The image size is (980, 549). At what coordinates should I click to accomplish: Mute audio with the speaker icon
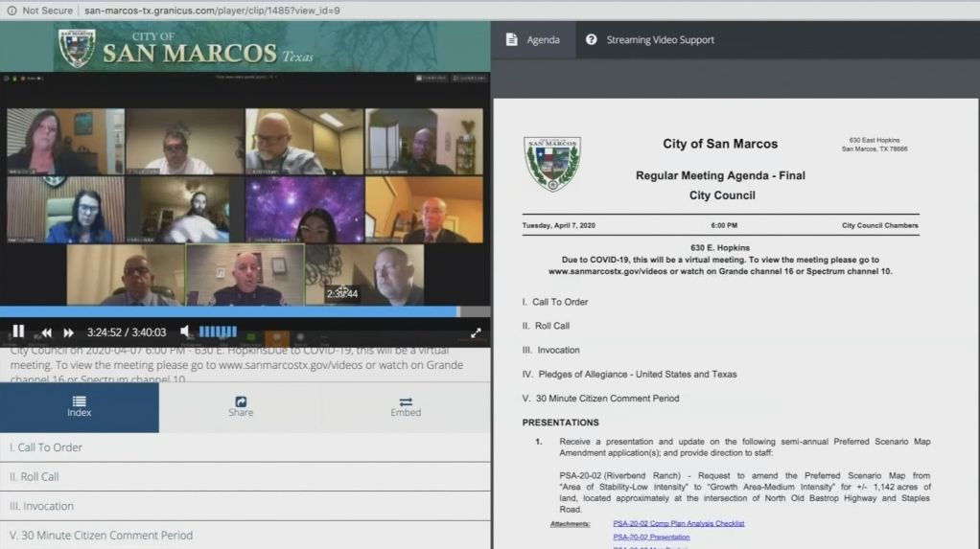click(186, 332)
